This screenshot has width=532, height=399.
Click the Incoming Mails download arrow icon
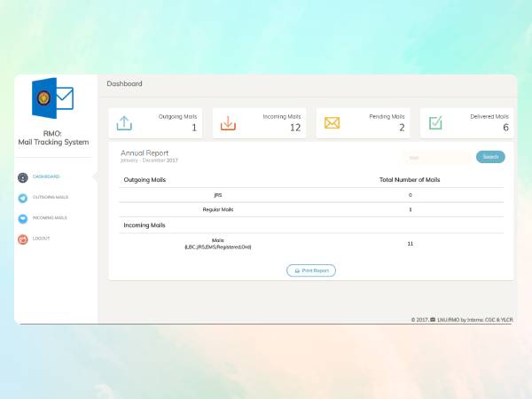(x=228, y=123)
